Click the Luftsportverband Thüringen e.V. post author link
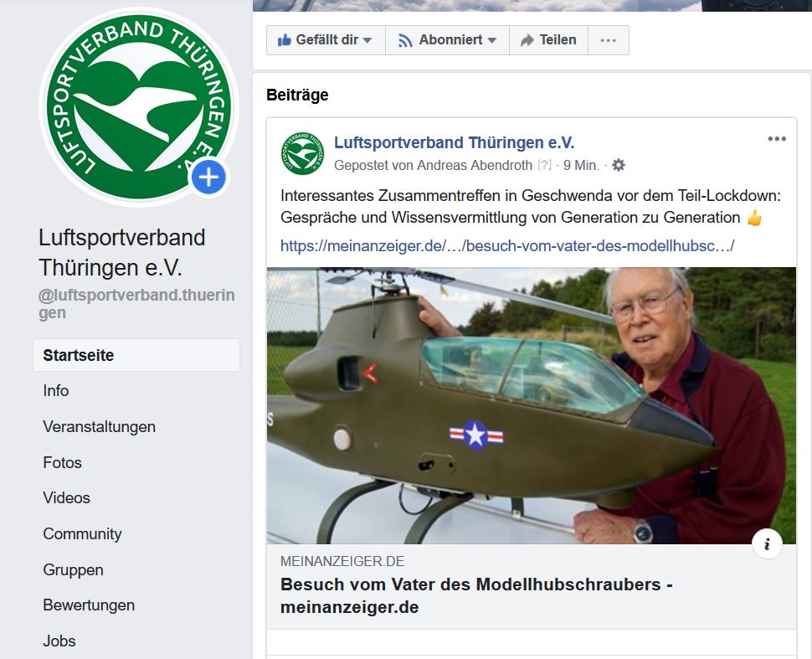 coord(455,142)
